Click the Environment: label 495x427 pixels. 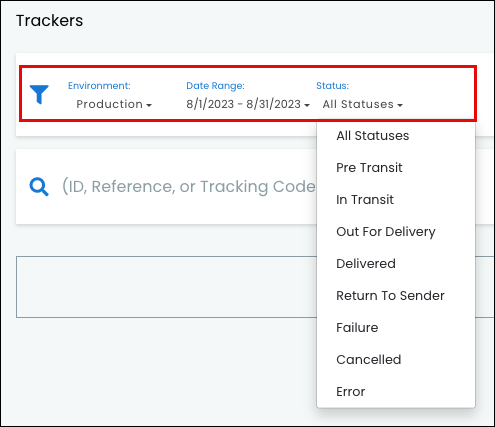[99, 86]
